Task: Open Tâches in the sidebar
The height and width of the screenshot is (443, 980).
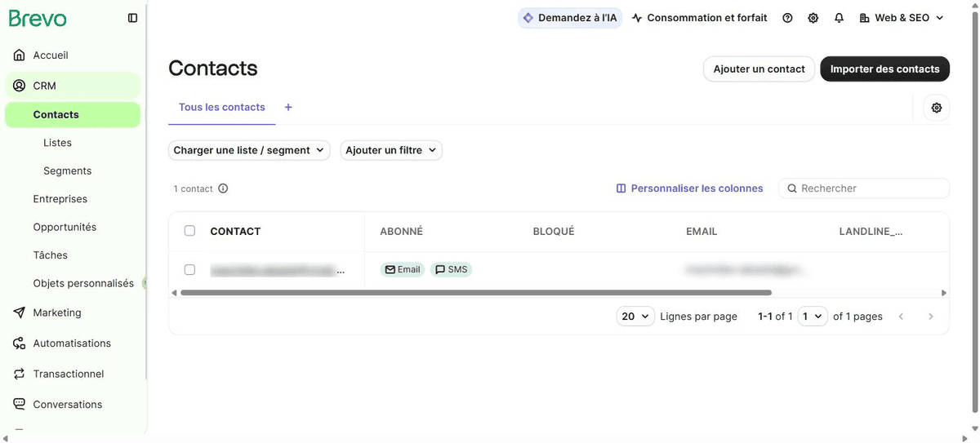Action: point(50,255)
